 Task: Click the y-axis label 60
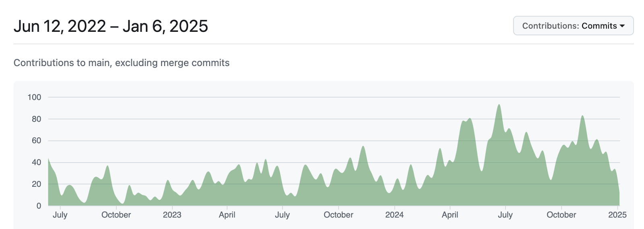point(36,140)
